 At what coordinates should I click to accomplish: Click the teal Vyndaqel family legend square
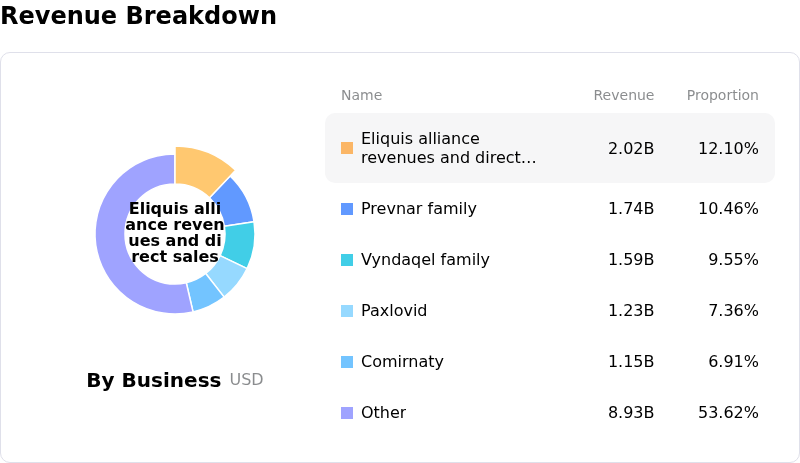(x=347, y=260)
